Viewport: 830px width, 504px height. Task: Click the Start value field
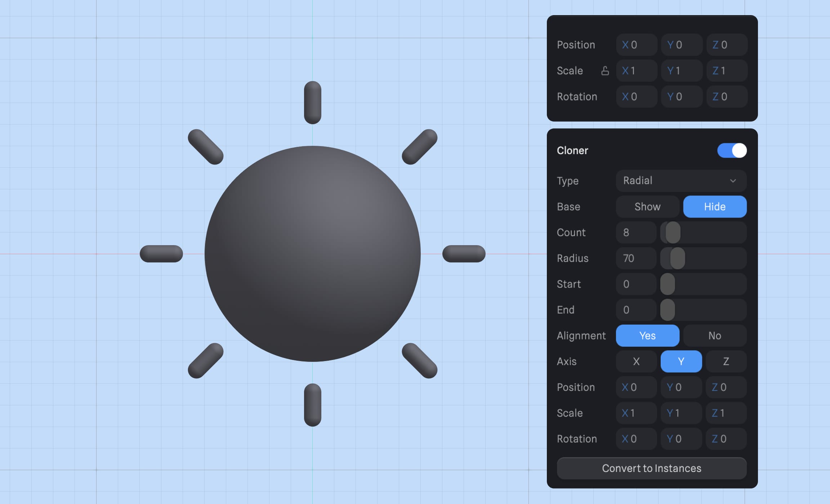[635, 284]
